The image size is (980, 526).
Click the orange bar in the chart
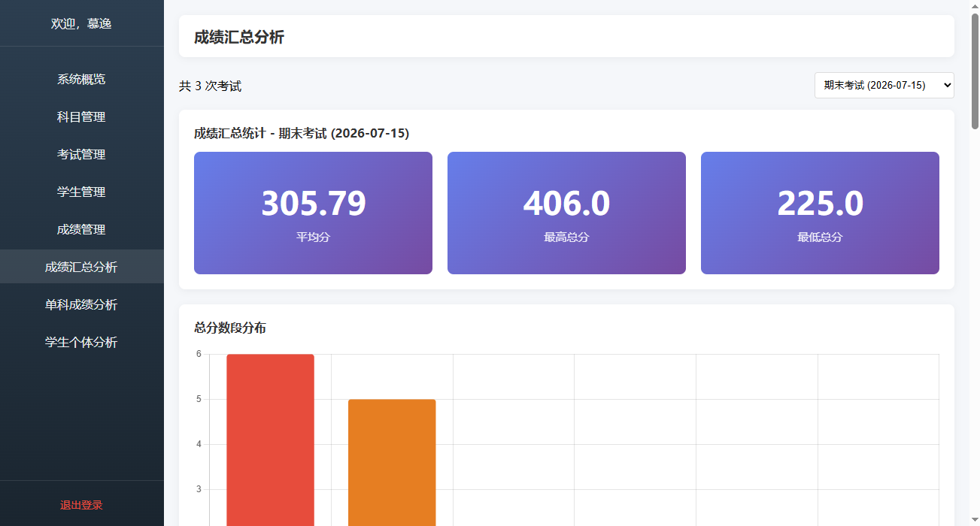coord(392,462)
